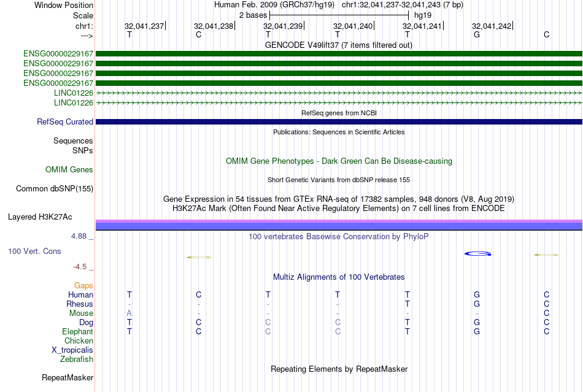The width and height of the screenshot is (583, 392).
Task: Click ruler base C below 32,041,238
Action: coord(199,34)
